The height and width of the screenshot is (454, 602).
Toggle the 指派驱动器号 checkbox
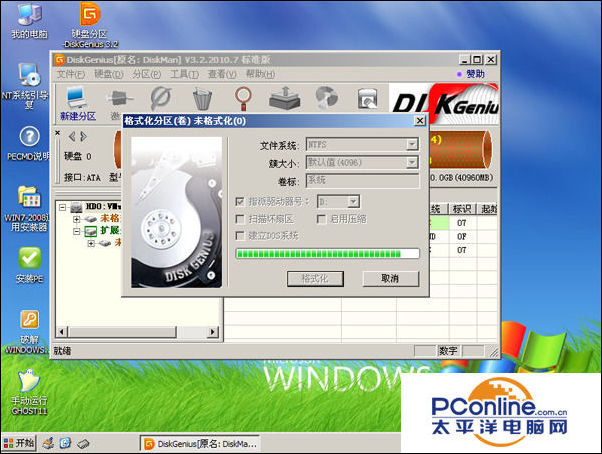(x=239, y=201)
